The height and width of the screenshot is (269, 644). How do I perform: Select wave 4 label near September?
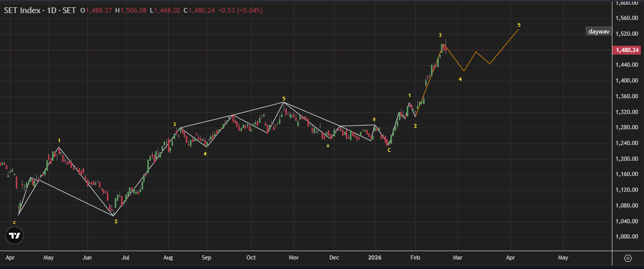coord(205,153)
